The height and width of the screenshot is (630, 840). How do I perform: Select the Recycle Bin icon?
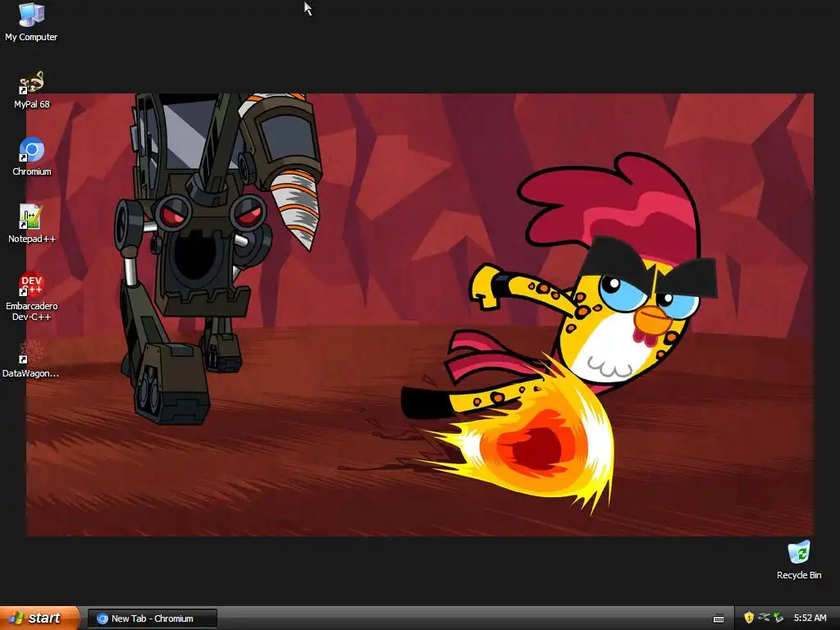pos(799,560)
